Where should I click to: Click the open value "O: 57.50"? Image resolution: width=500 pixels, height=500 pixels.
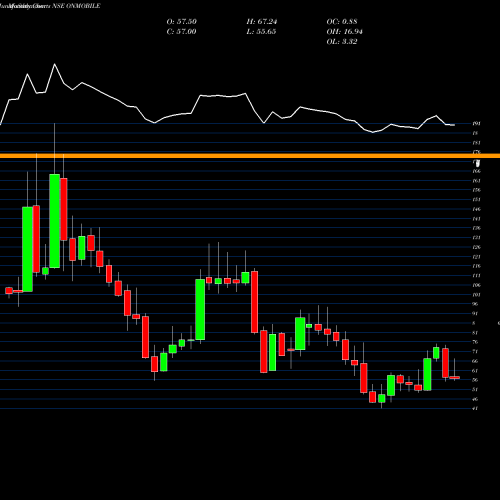[182, 21]
